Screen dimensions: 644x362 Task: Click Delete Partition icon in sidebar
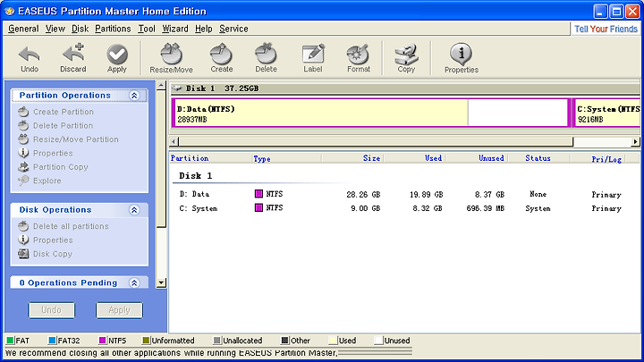pyautogui.click(x=23, y=125)
